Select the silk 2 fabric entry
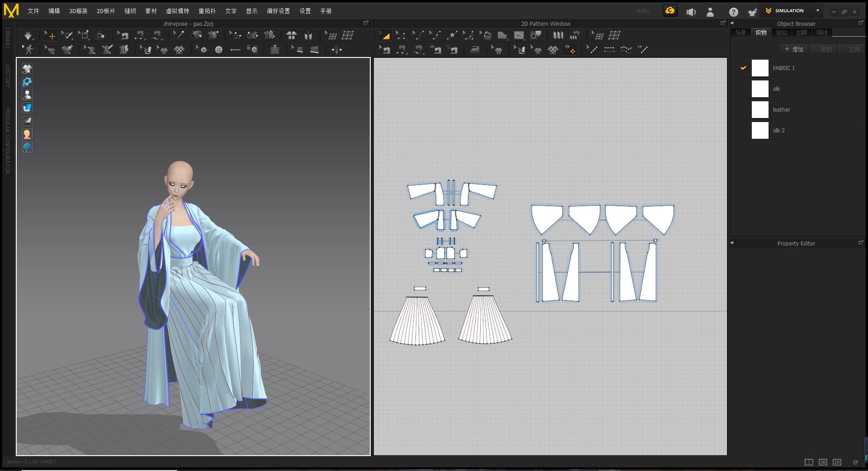Screen dimensions: 868x471 click(x=778, y=131)
